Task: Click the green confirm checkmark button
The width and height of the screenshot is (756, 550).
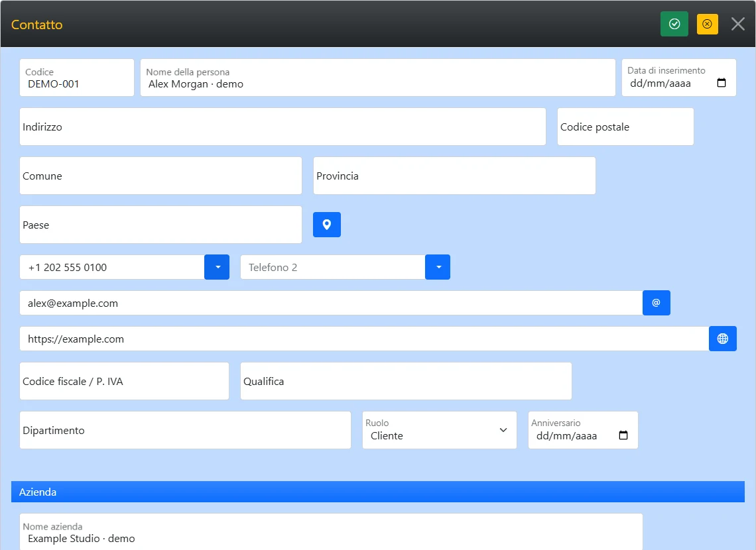Action: 674,24
